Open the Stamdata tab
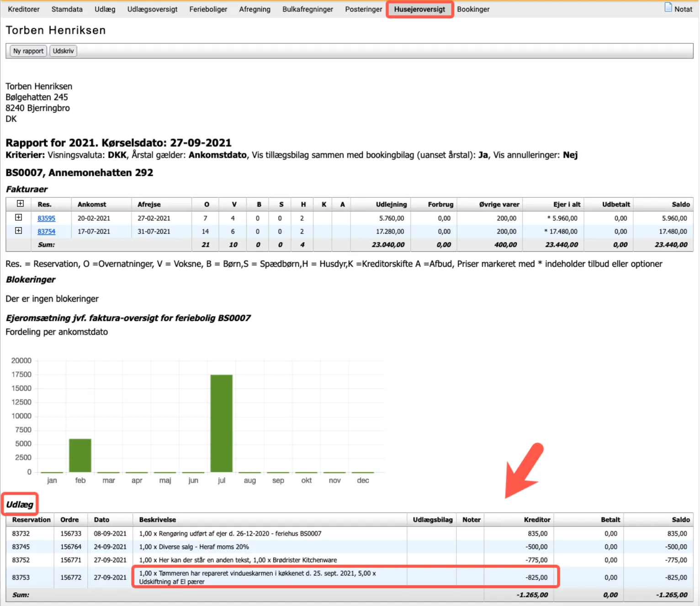This screenshot has width=700, height=606. 67,9
